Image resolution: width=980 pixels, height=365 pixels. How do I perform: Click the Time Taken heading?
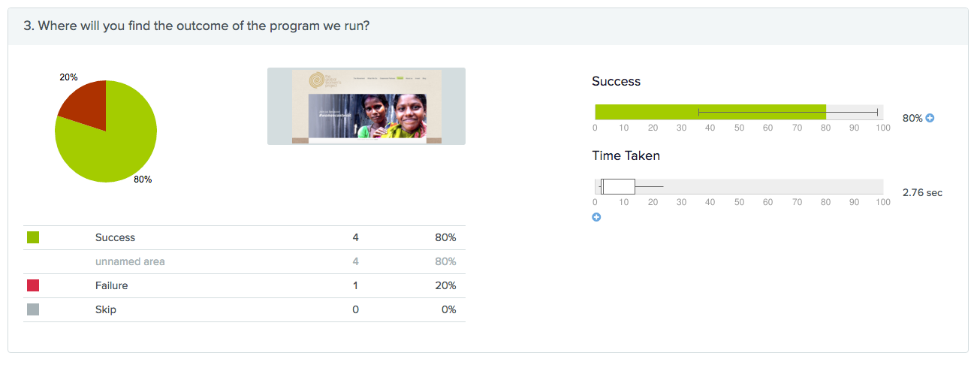tap(626, 155)
